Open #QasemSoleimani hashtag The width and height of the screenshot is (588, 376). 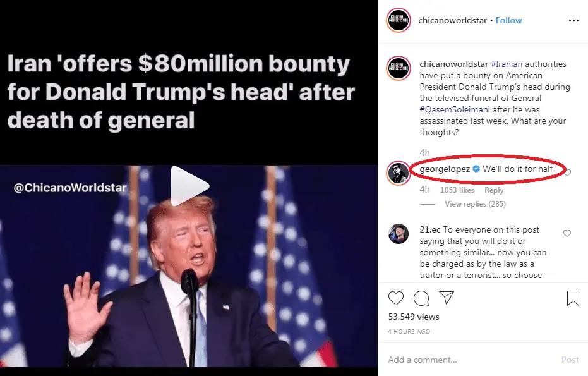point(455,109)
